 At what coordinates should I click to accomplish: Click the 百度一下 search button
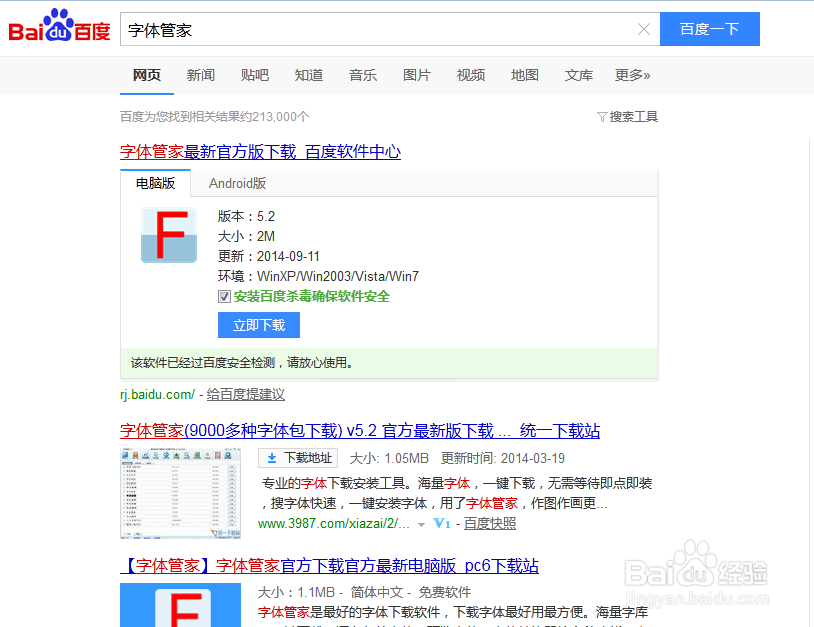710,29
